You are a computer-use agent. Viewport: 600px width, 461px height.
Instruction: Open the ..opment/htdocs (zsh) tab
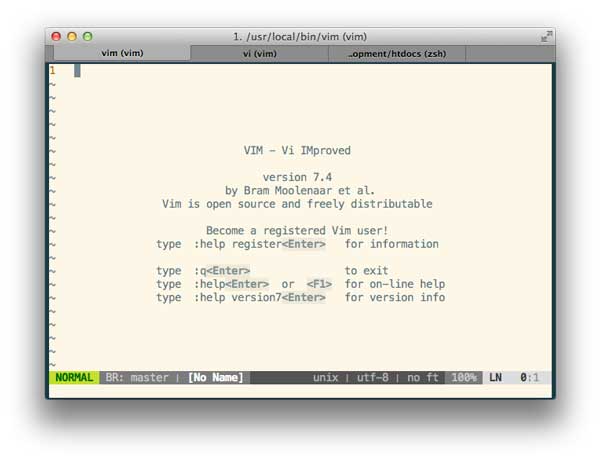point(397,54)
